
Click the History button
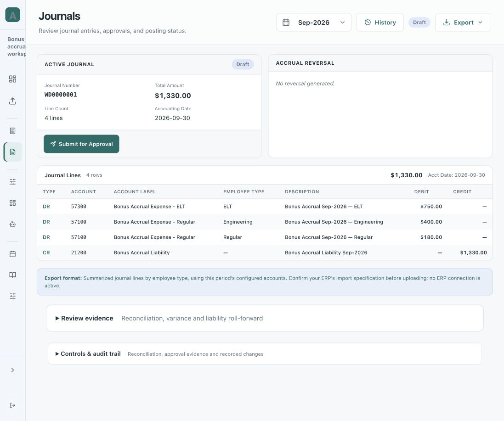click(x=380, y=22)
